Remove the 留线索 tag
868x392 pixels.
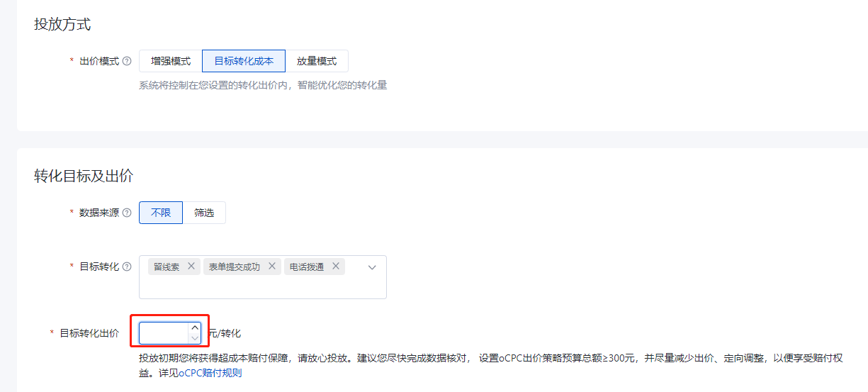pyautogui.click(x=191, y=267)
